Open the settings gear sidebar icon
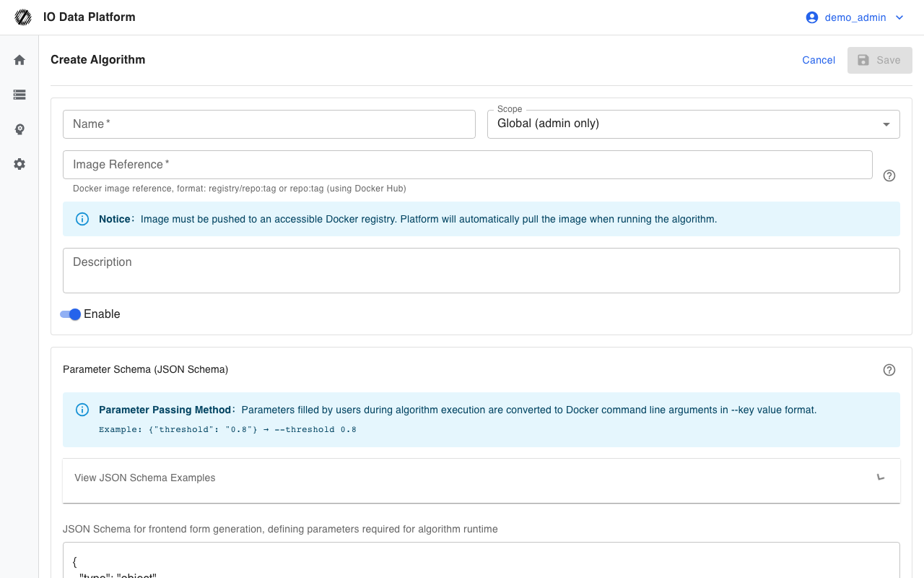The image size is (924, 578). [19, 164]
